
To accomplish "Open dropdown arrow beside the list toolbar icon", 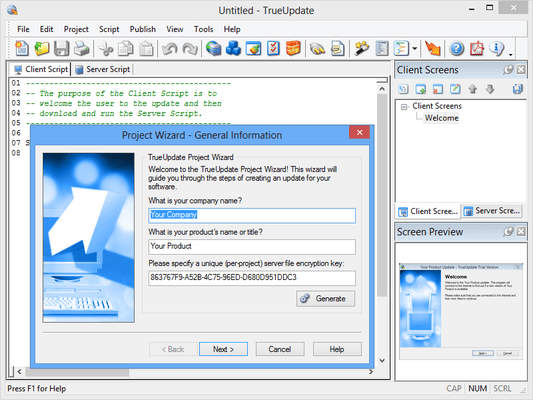I will point(414,48).
